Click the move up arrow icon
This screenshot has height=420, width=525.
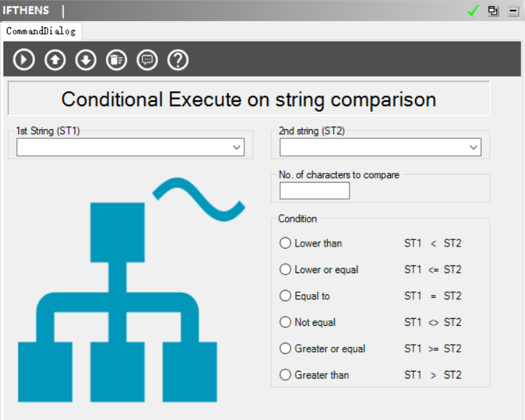[55, 60]
